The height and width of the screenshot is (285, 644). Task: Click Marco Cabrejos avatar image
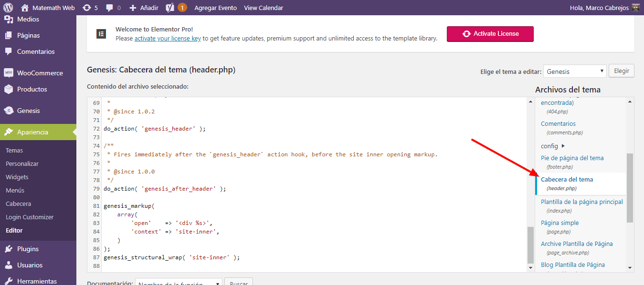tap(635, 8)
